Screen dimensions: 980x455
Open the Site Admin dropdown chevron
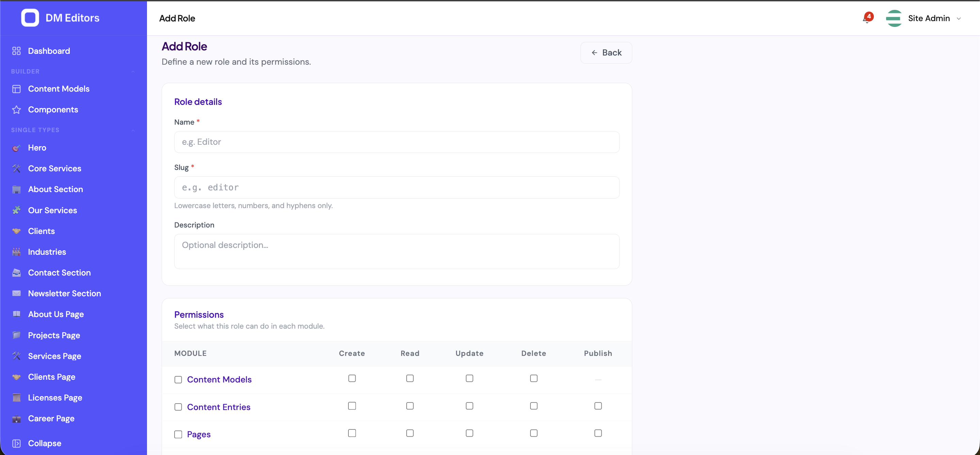coord(959,18)
